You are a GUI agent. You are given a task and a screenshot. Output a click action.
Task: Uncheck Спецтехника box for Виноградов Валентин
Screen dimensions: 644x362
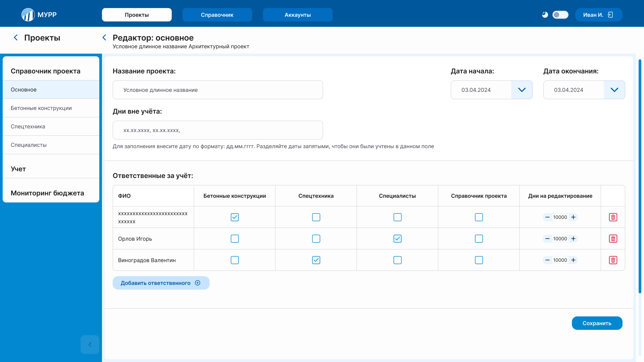tap(316, 260)
